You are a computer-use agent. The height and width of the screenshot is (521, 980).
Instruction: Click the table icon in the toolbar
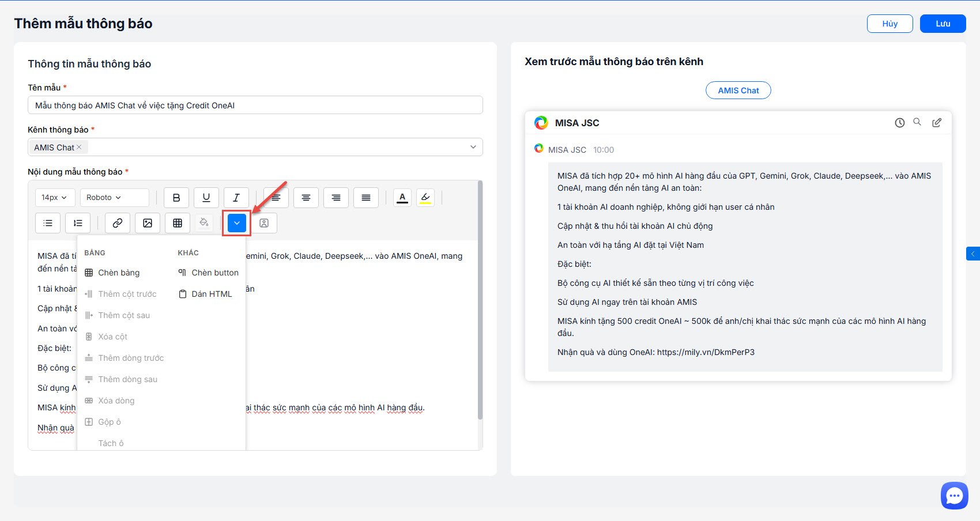tap(178, 223)
